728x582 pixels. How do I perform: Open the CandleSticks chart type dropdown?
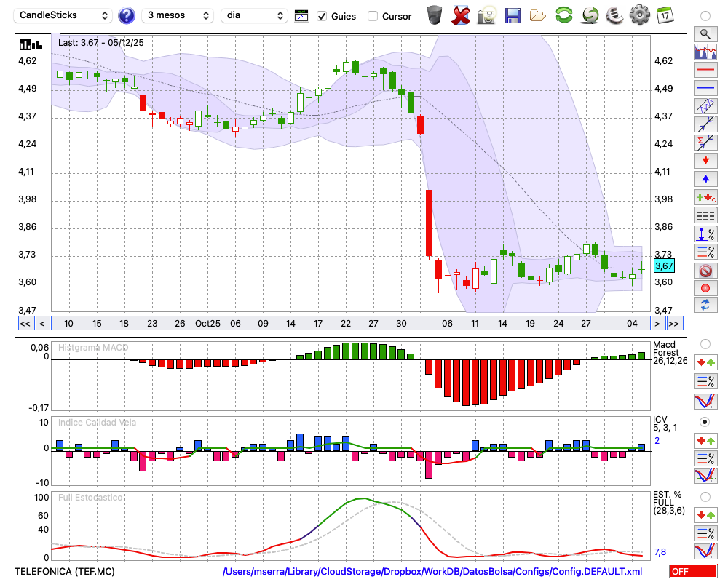tap(63, 15)
